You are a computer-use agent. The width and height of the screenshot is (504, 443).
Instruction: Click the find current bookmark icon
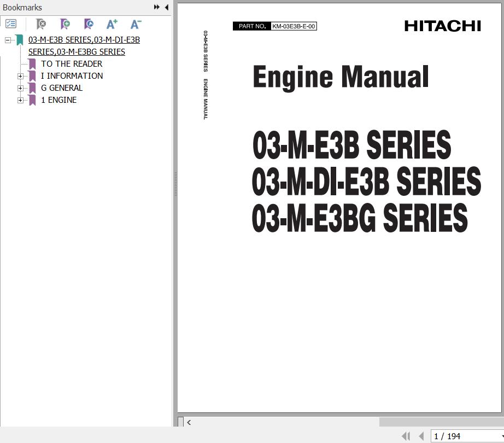pos(89,24)
